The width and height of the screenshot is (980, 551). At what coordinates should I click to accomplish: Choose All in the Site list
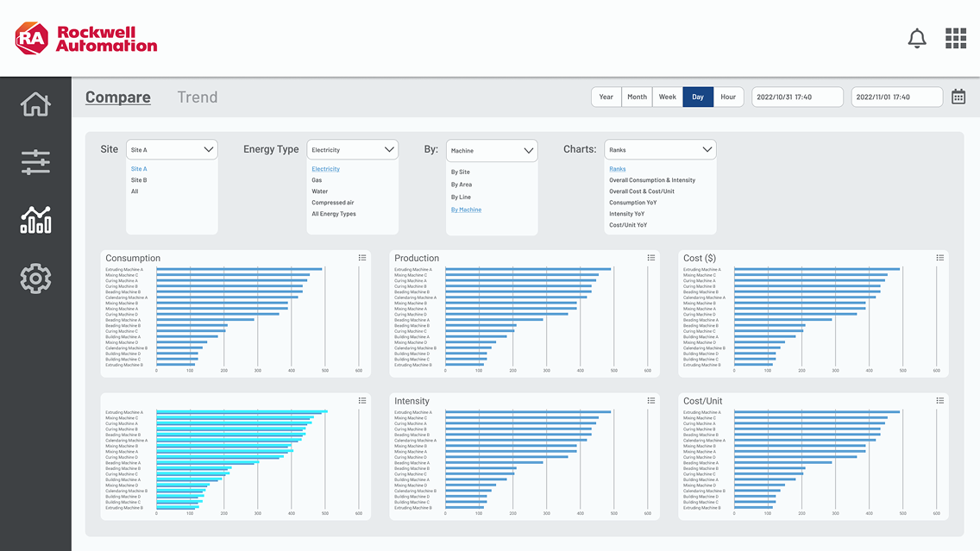pyautogui.click(x=135, y=191)
